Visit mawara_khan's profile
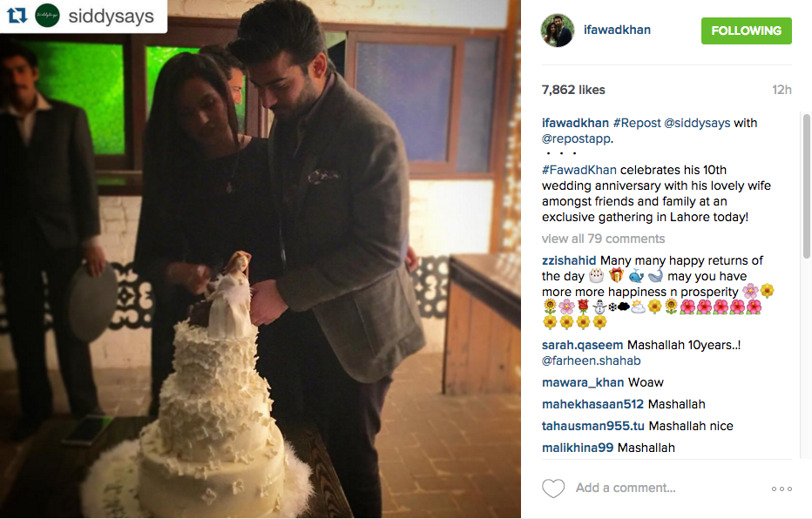 coord(583,382)
